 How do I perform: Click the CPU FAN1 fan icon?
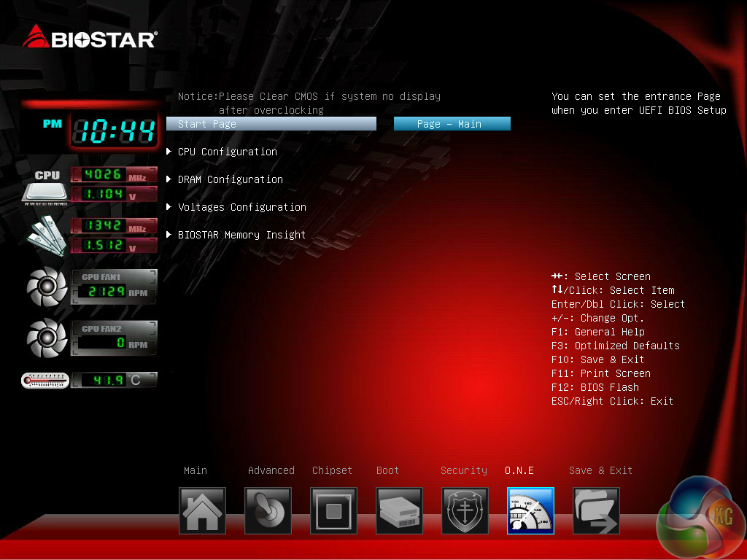click(x=47, y=287)
